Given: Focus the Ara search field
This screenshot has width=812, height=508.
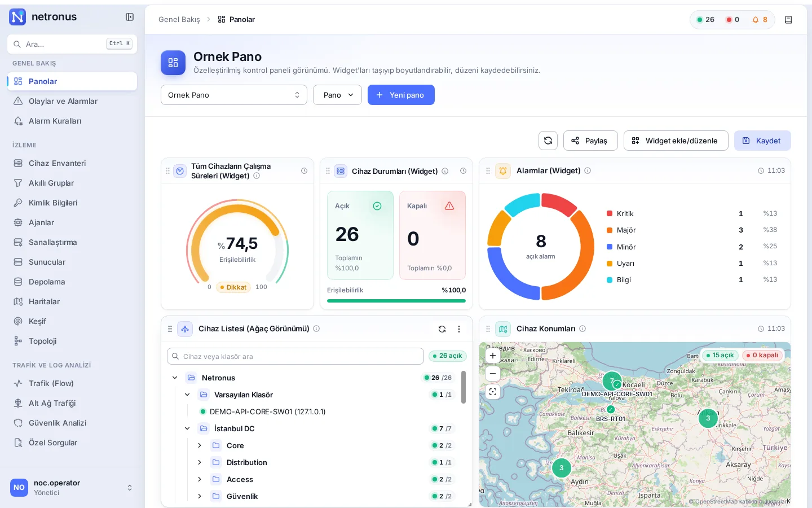Looking at the screenshot, I should [72, 44].
